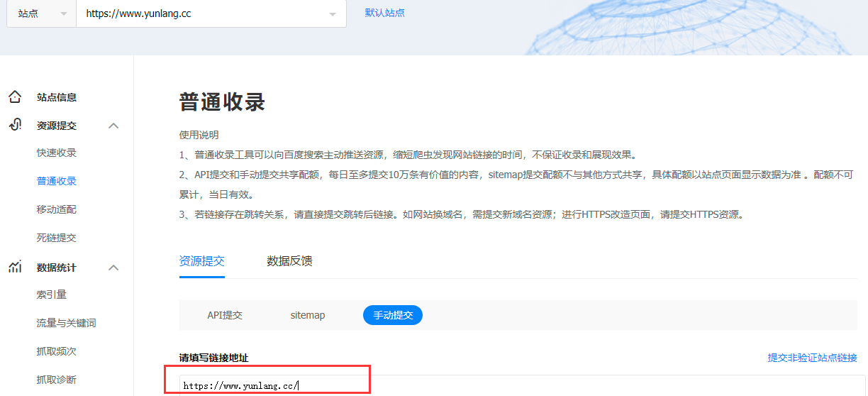868x396 pixels.
Task: Switch to the 数据反馈 tab
Action: click(289, 260)
